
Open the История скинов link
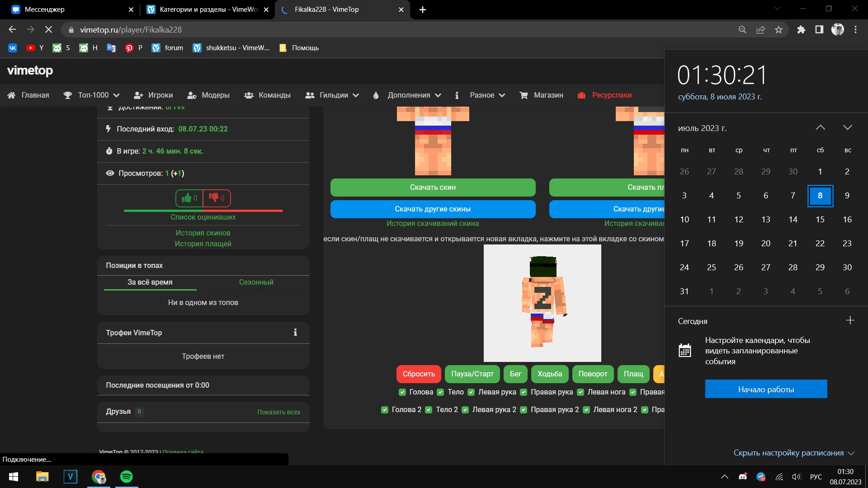203,233
